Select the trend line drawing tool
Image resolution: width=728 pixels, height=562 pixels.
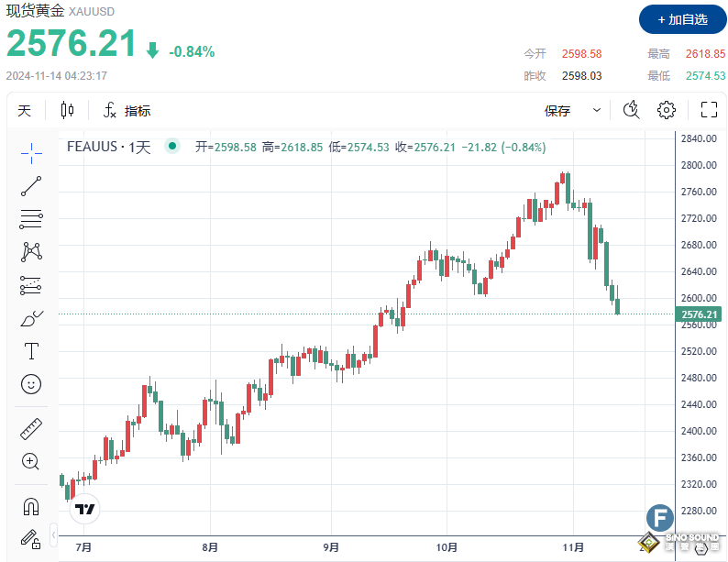(31, 186)
